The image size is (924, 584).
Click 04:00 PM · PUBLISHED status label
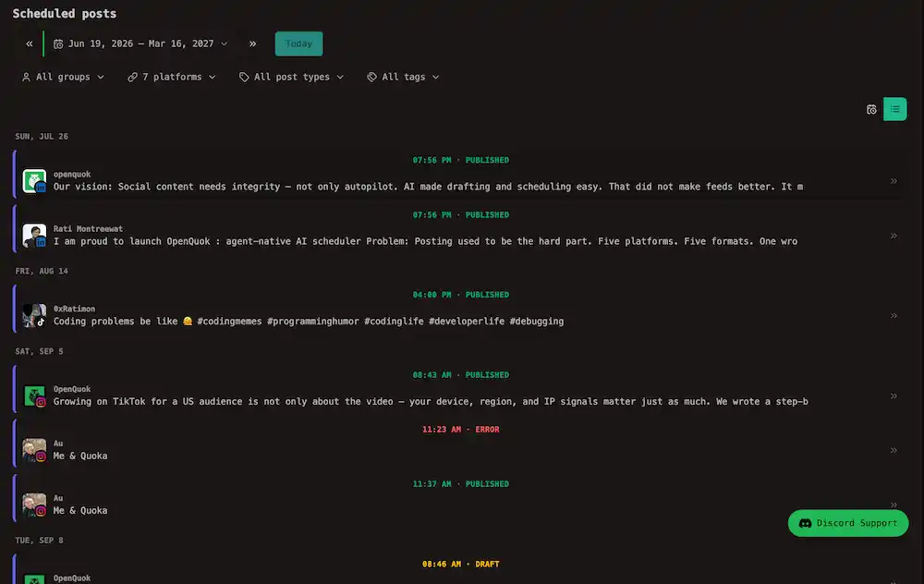click(461, 295)
